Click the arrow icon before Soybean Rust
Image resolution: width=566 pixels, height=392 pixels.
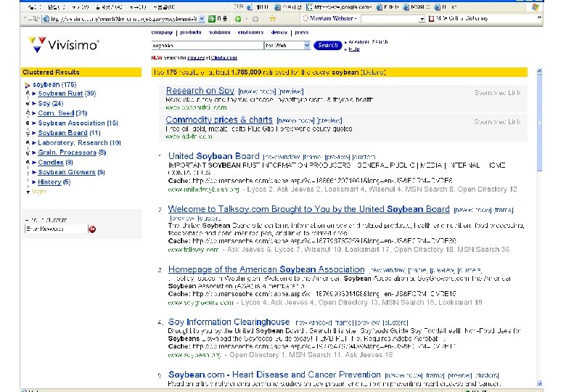34,94
